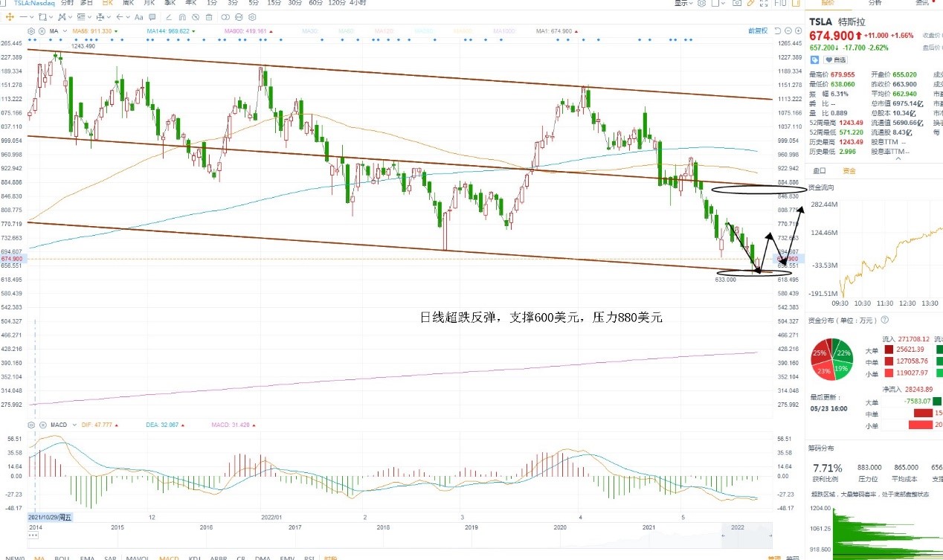Activate the magnet snap tool
Image resolution: width=943 pixels, height=560 pixels.
181,17
